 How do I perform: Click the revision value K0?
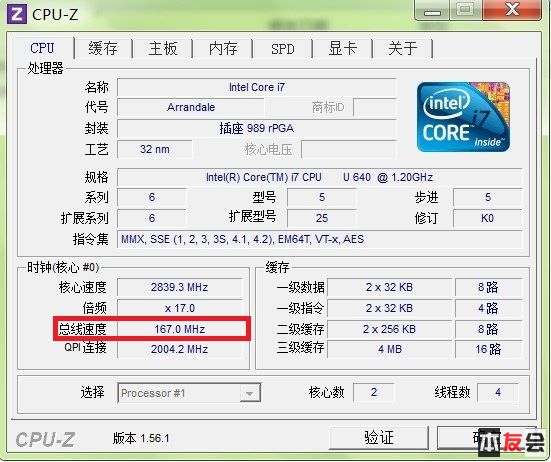point(487,218)
